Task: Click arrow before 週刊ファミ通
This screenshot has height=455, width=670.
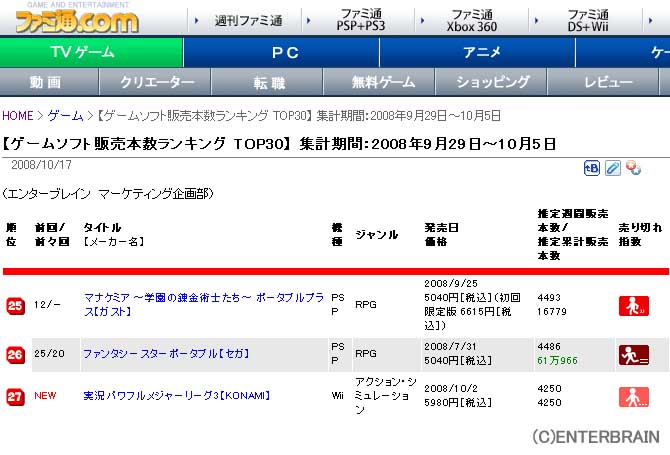Action: coord(197,20)
